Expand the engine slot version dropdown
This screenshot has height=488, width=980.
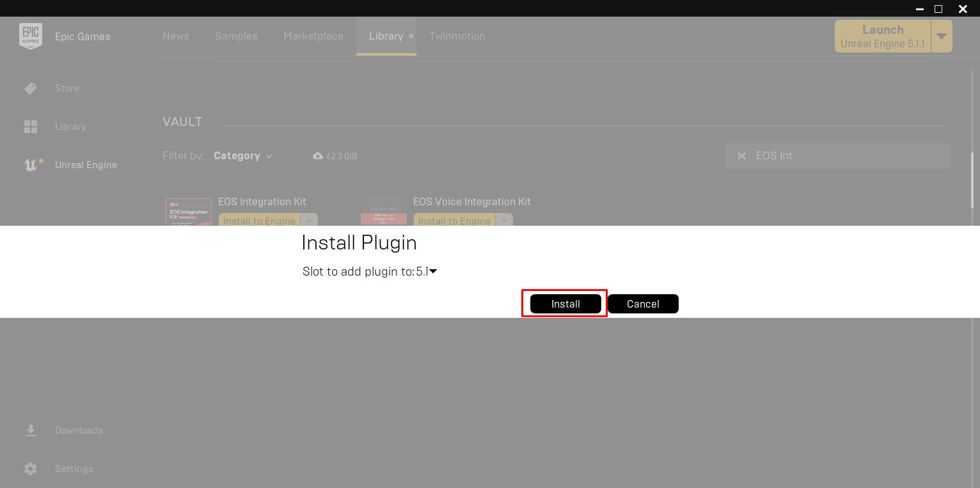pos(432,272)
